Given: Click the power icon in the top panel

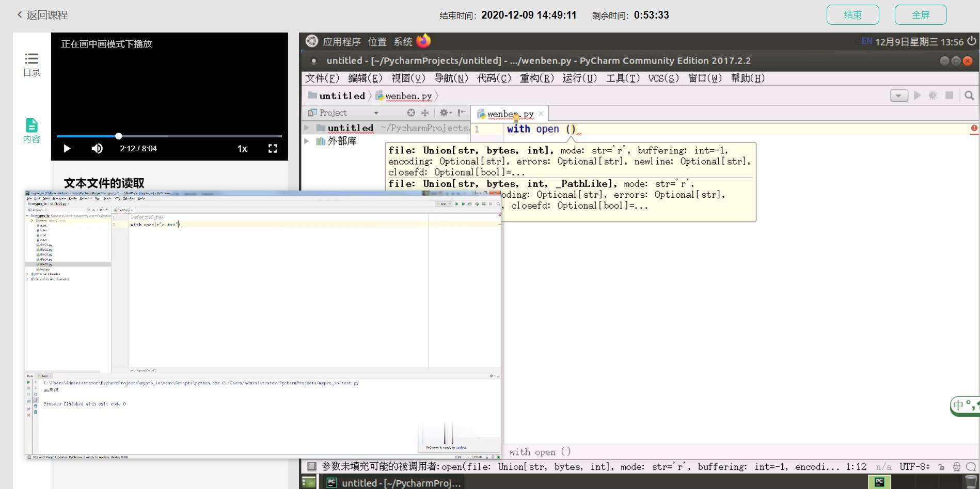Looking at the screenshot, I should [972, 41].
